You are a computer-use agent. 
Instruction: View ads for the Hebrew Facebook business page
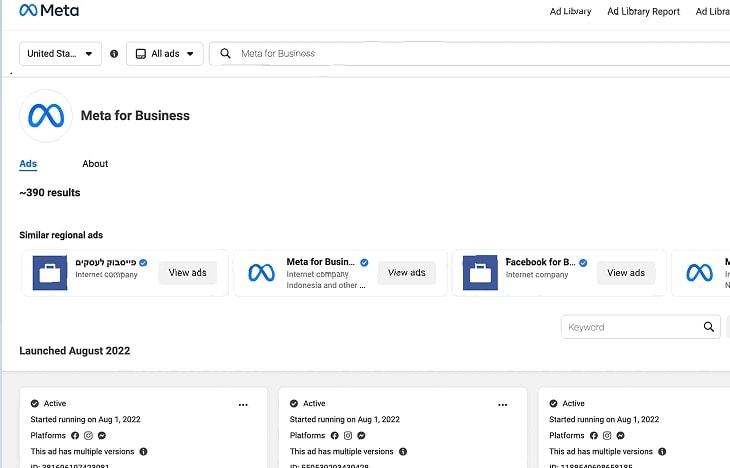tap(187, 273)
